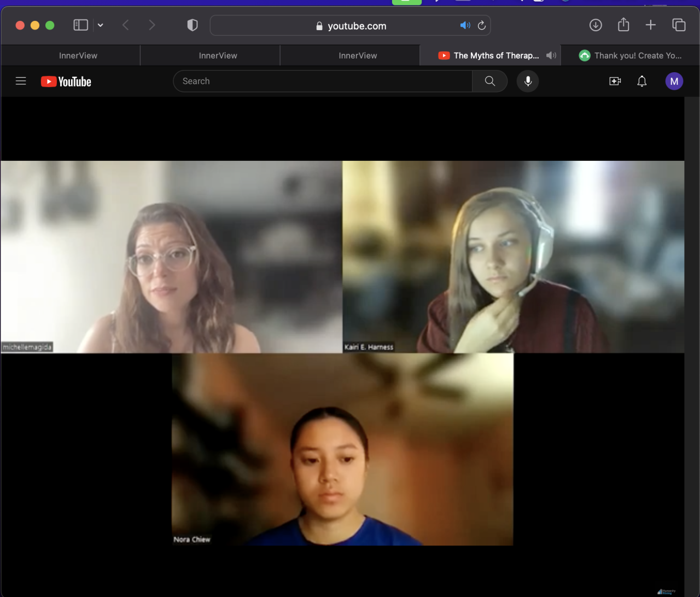Switch to the Thank you! Create Yo... tab

(631, 55)
